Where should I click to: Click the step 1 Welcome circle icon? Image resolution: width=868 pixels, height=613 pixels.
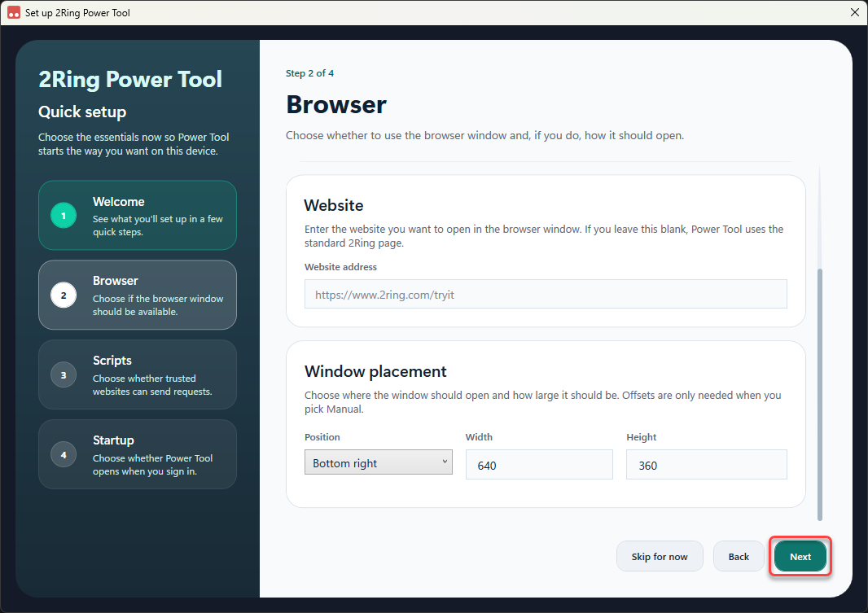64,216
